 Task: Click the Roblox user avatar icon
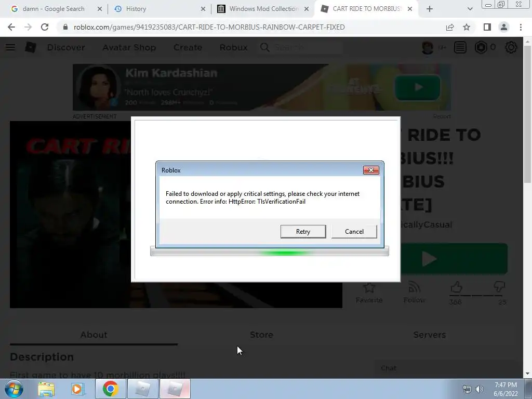coord(428,47)
